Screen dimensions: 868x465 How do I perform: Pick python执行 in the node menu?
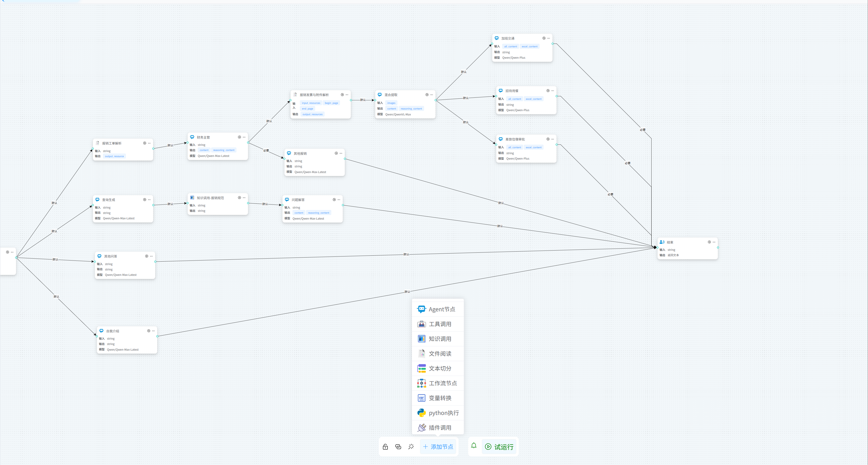438,413
